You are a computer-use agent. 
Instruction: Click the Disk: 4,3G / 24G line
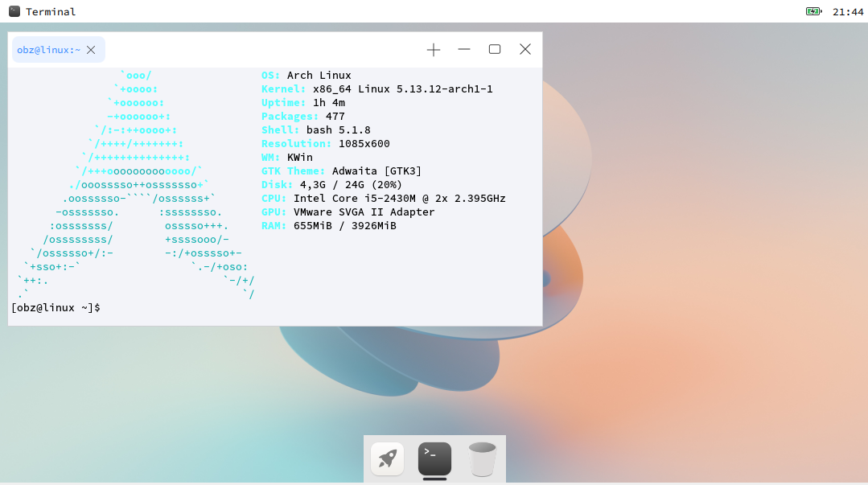tap(331, 185)
